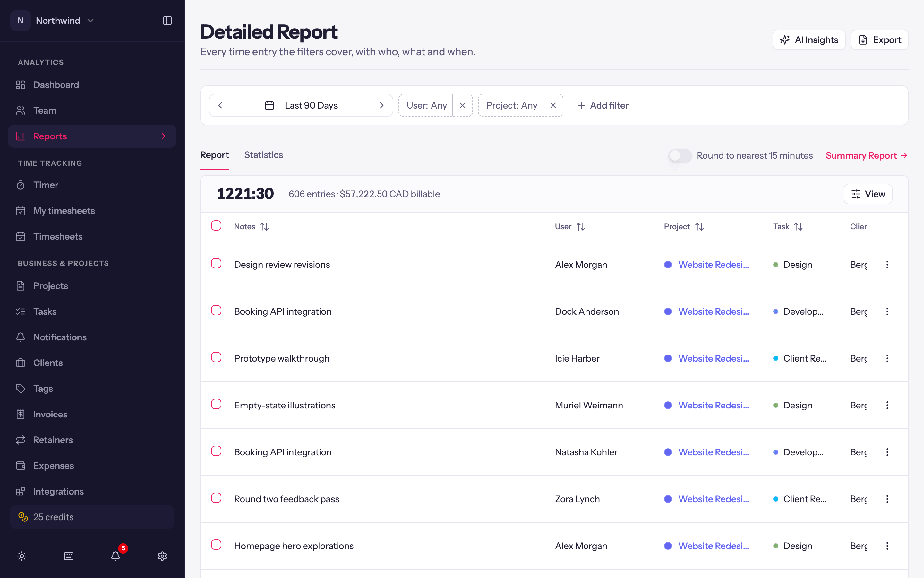Go to previous date period arrow
Viewport: 924px width, 578px height.
click(220, 106)
